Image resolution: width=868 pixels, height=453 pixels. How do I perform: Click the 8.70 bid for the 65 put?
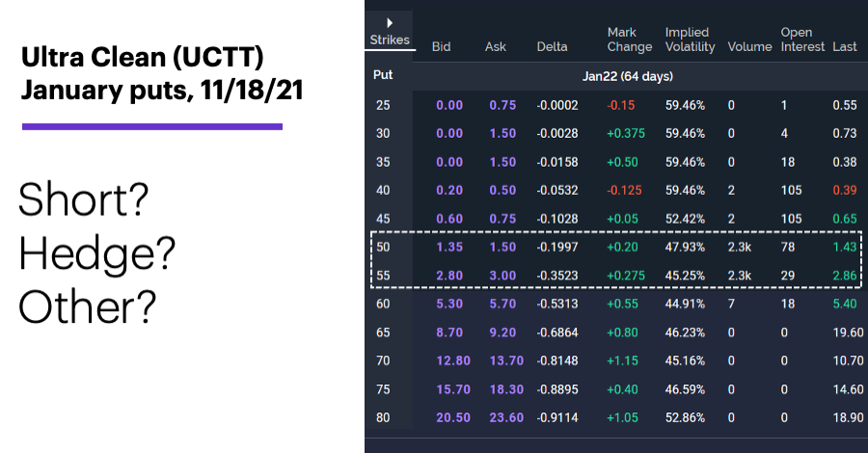coord(449,333)
